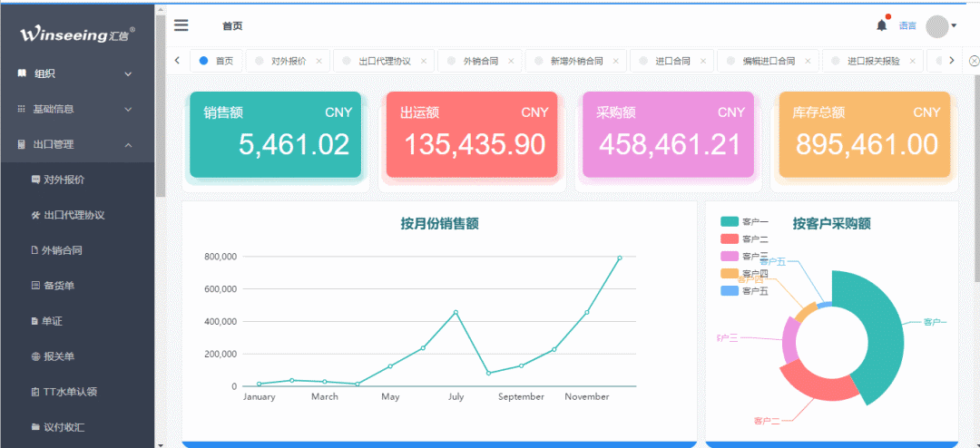
Task: Open 议付收汇 with the folder icon in sidebar
Action: click(35, 427)
